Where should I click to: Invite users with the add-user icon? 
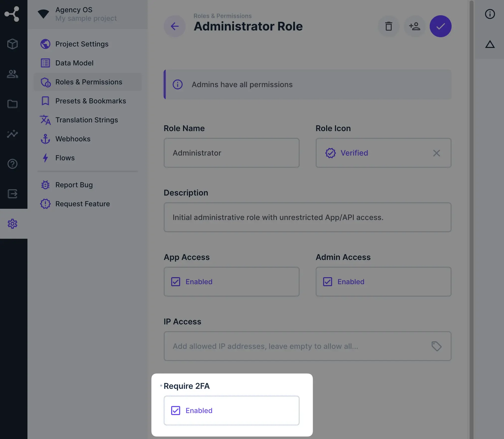[x=414, y=26]
